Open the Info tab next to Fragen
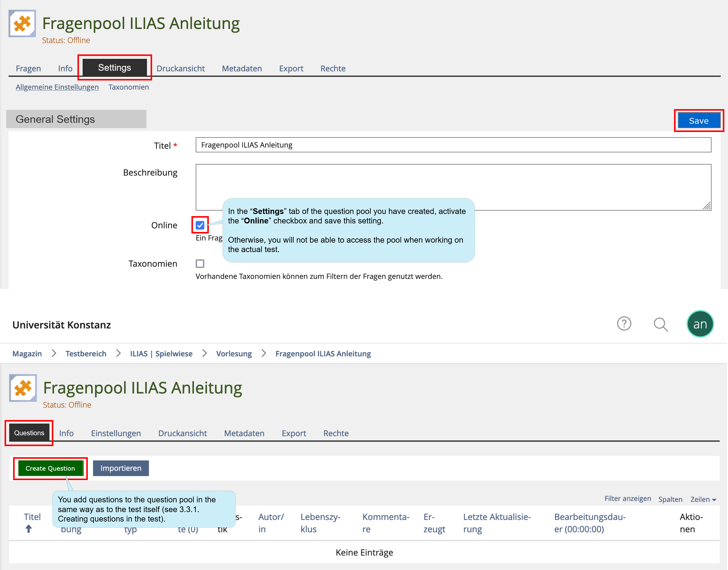 (65, 68)
